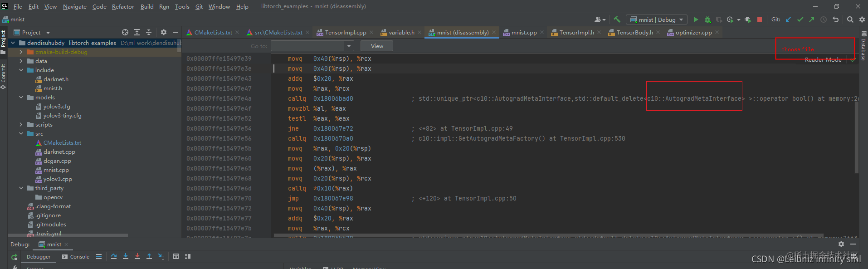Update project with blue Git arrow
This screenshot has height=269, width=868.
click(788, 20)
